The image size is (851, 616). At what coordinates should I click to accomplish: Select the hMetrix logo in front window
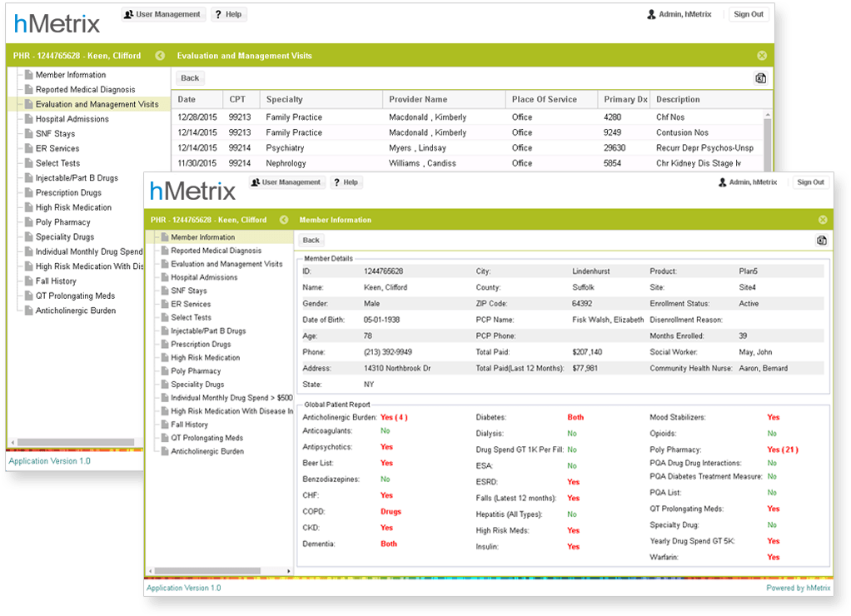[x=192, y=191]
